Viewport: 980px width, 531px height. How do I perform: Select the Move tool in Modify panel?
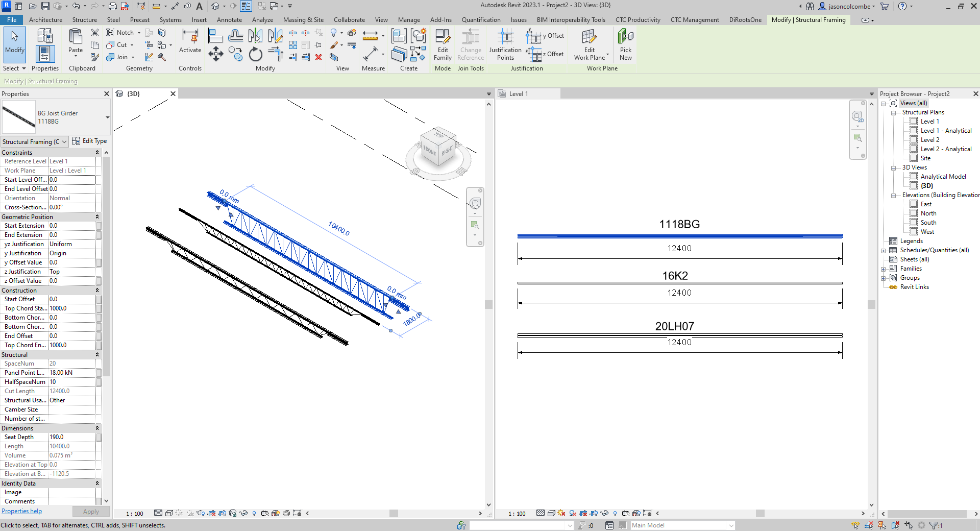(x=216, y=54)
